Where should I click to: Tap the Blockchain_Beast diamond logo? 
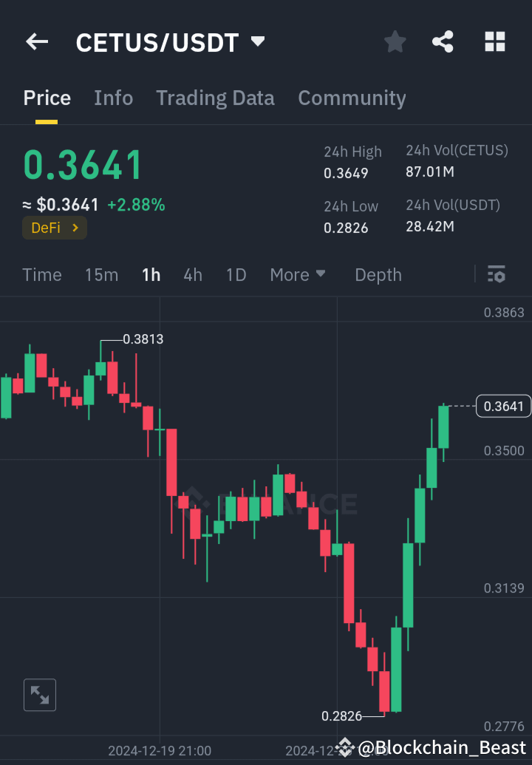tap(344, 747)
